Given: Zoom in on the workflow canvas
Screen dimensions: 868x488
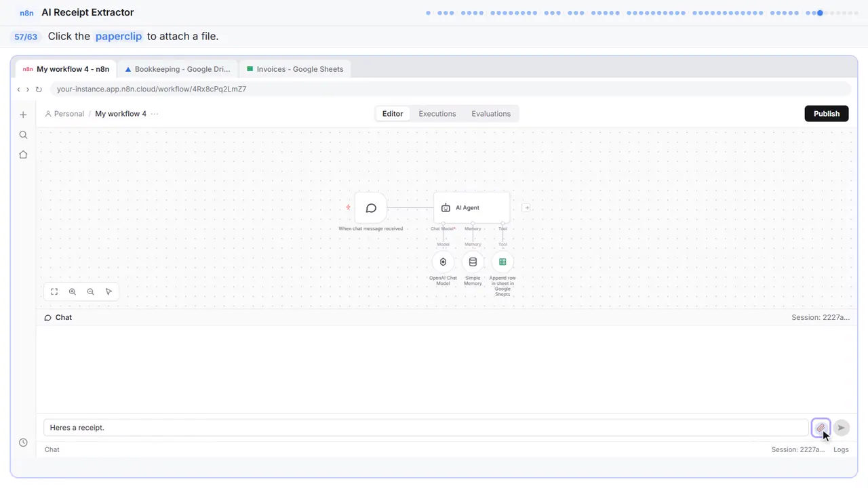Looking at the screenshot, I should tap(73, 291).
